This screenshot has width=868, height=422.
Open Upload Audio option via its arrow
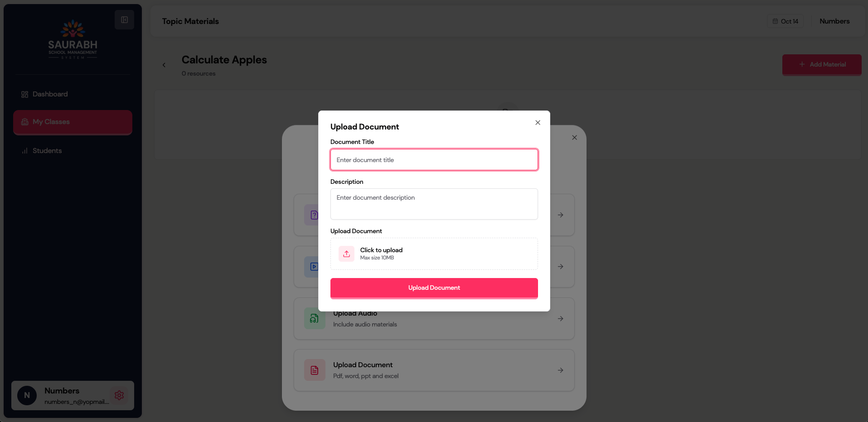561,319
